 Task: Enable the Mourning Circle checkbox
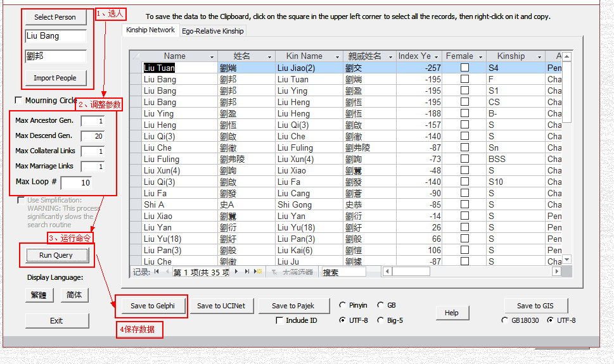[18, 101]
